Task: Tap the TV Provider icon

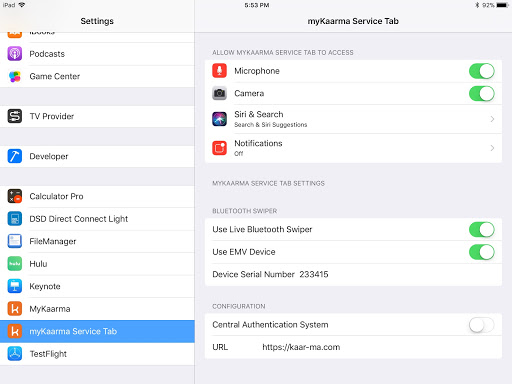Action: point(15,116)
